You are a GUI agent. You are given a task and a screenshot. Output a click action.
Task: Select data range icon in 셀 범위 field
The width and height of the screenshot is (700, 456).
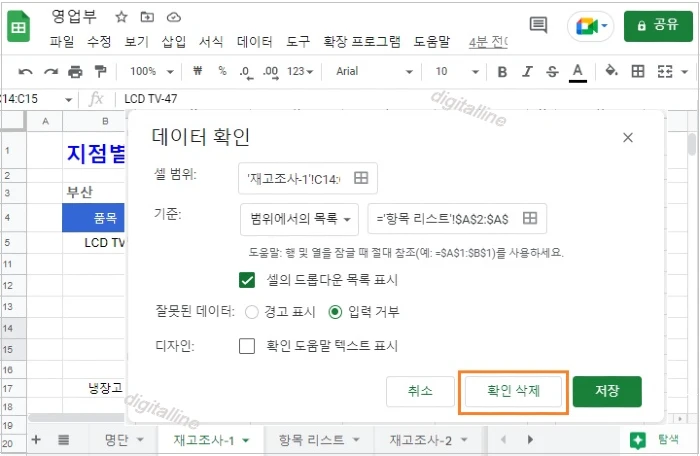[x=361, y=178]
